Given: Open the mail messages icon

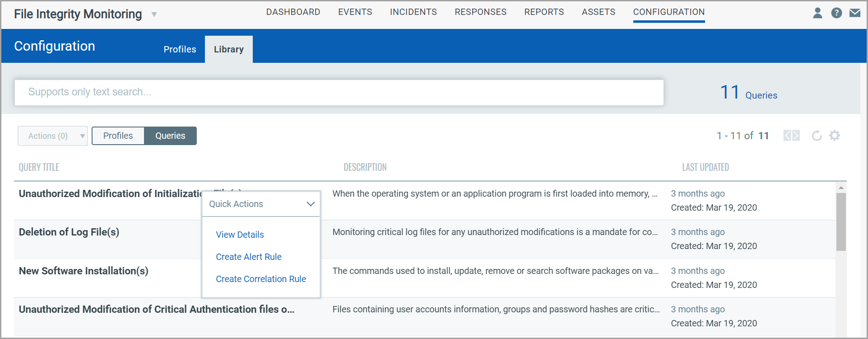Looking at the screenshot, I should click(855, 13).
